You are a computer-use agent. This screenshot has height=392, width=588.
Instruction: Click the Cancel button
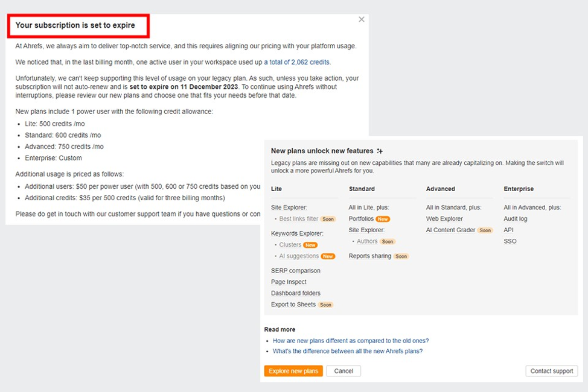[x=344, y=371]
